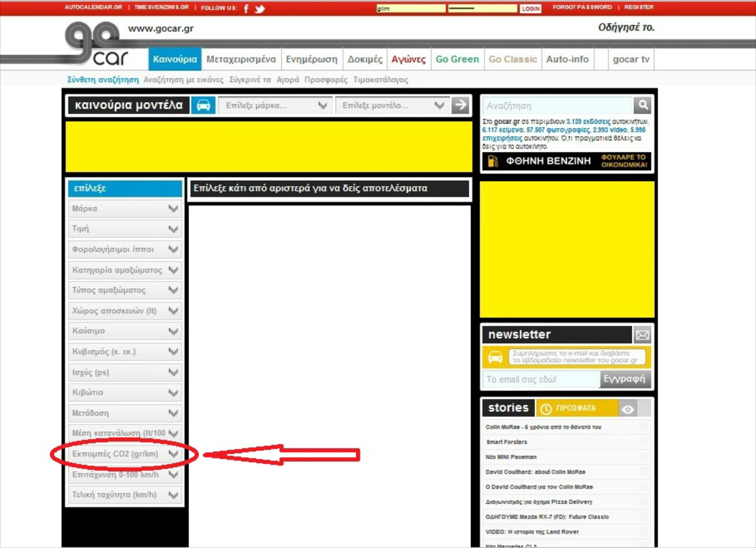Expand the Καύσιμο filter dropdown
The height and width of the screenshot is (548, 756).
pos(125,331)
